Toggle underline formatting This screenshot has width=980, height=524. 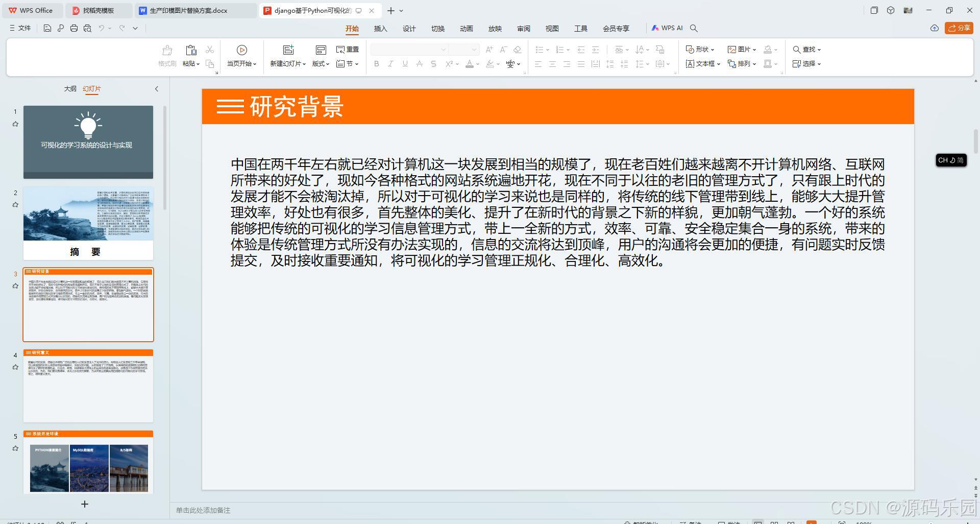click(404, 64)
